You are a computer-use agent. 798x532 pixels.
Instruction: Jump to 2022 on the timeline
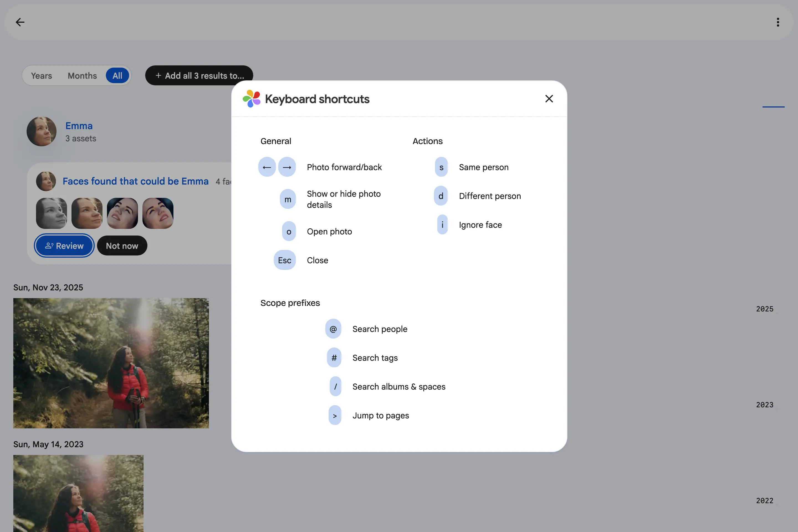764,500
